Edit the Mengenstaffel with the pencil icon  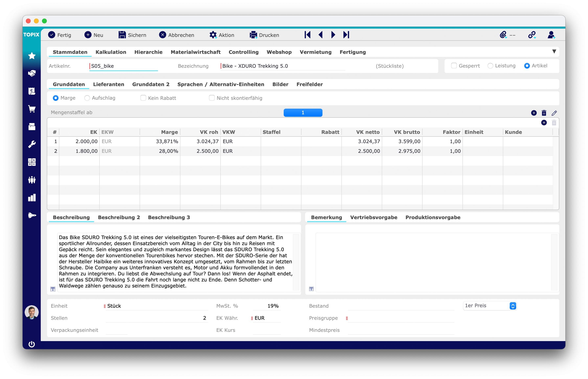pos(554,113)
